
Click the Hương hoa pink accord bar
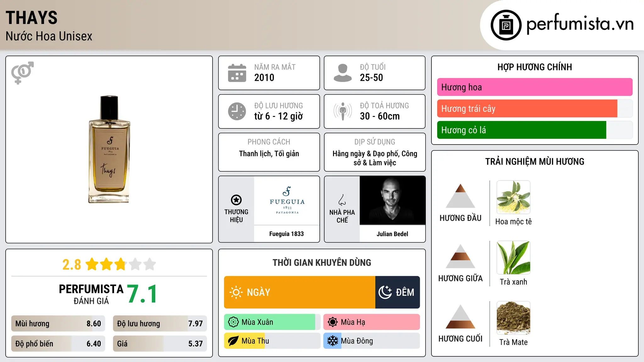(x=535, y=87)
